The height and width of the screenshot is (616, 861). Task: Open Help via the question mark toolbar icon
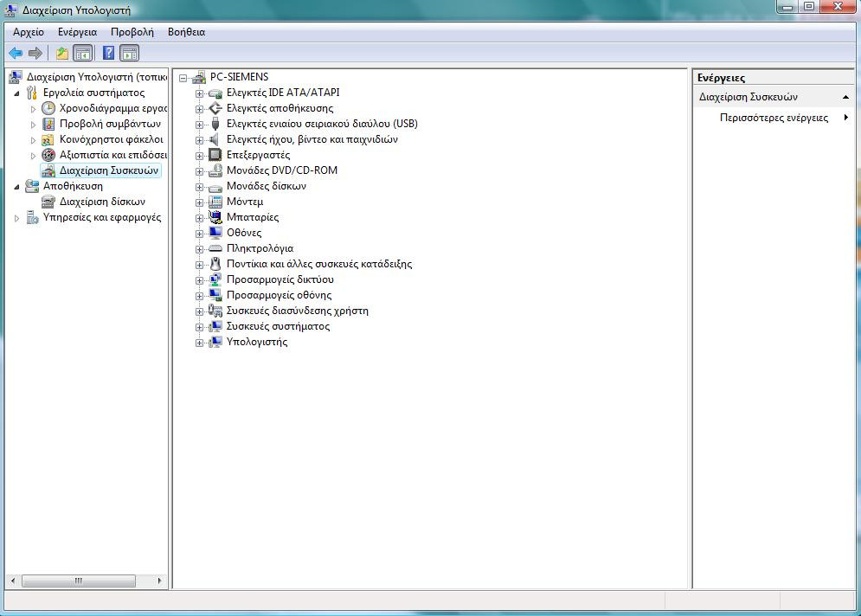click(x=109, y=54)
